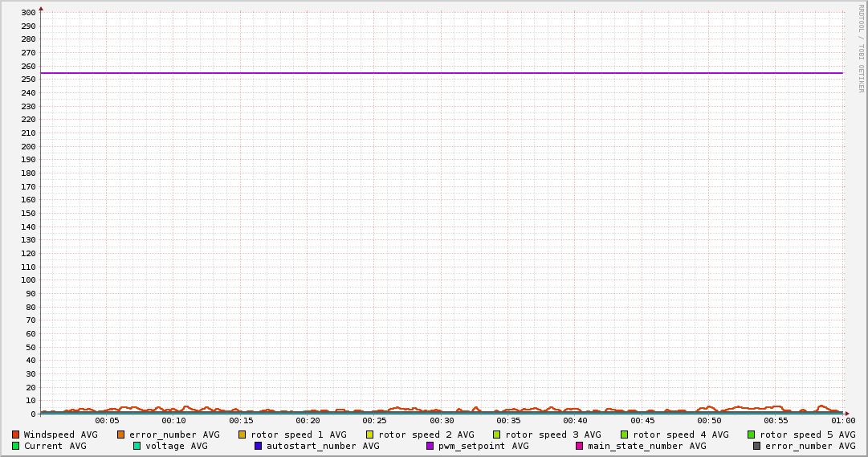868x457 pixels.
Task: Click the yellow rotor speed 2 swatch
Action: 370,435
